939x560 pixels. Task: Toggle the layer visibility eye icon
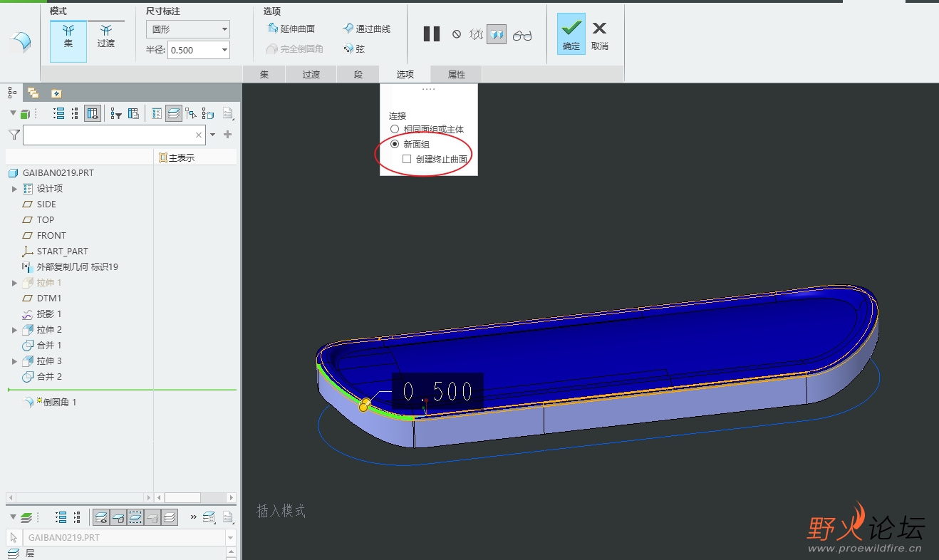[x=101, y=518]
